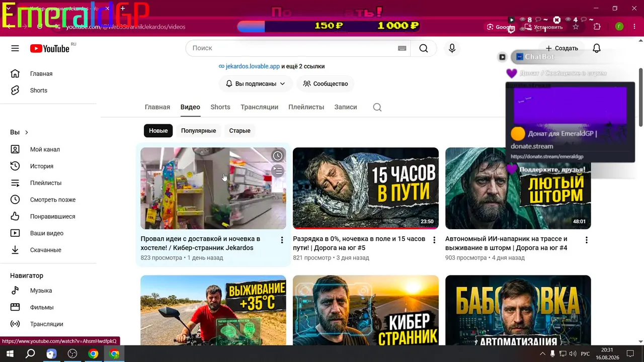The height and width of the screenshot is (362, 644).
Task: Open "Автономный ИИ-напарник" video title
Action: click(x=507, y=243)
